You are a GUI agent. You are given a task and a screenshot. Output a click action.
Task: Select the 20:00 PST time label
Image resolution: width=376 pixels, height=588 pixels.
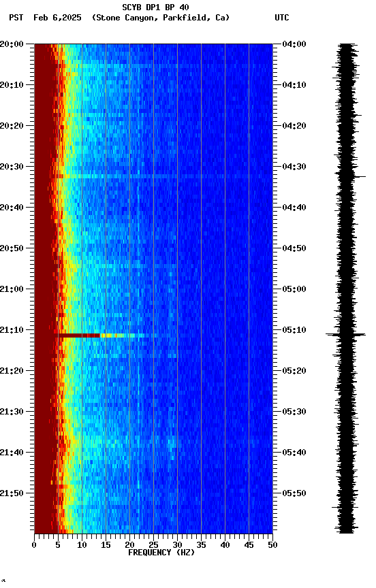tap(12, 44)
